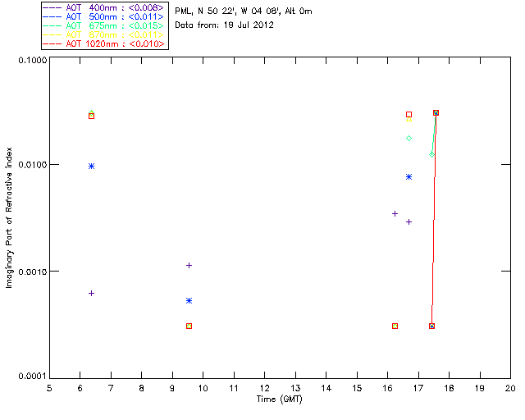The width and height of the screenshot is (525, 420).
Task: Click x-axis tick label 13
Action: pyautogui.click(x=295, y=388)
